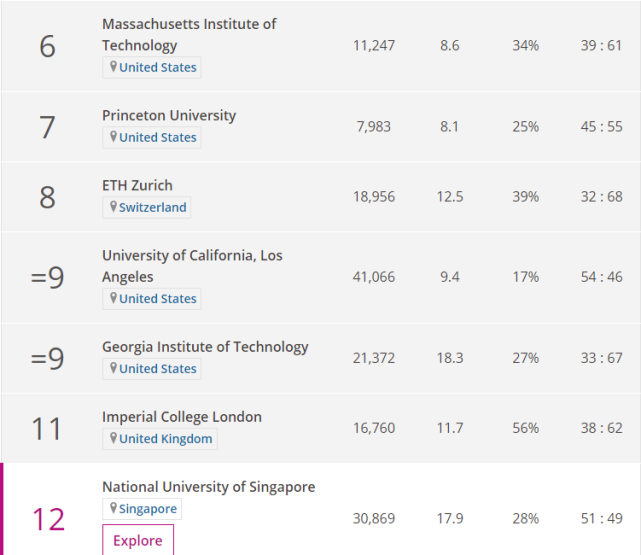Go to ETH Zurich profile
The image size is (641, 555).
click(x=137, y=185)
